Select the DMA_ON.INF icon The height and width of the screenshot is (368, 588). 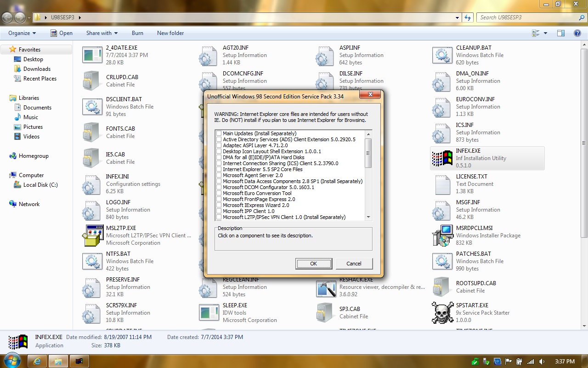pos(442,81)
